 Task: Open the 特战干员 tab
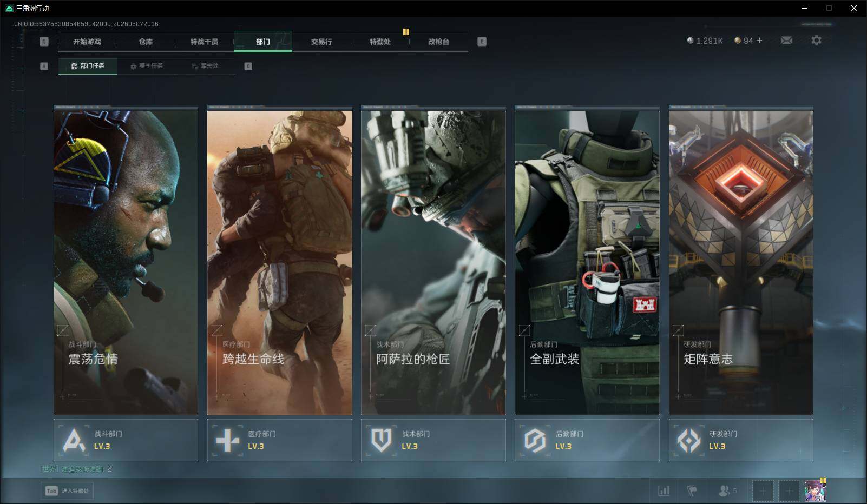pyautogui.click(x=204, y=42)
